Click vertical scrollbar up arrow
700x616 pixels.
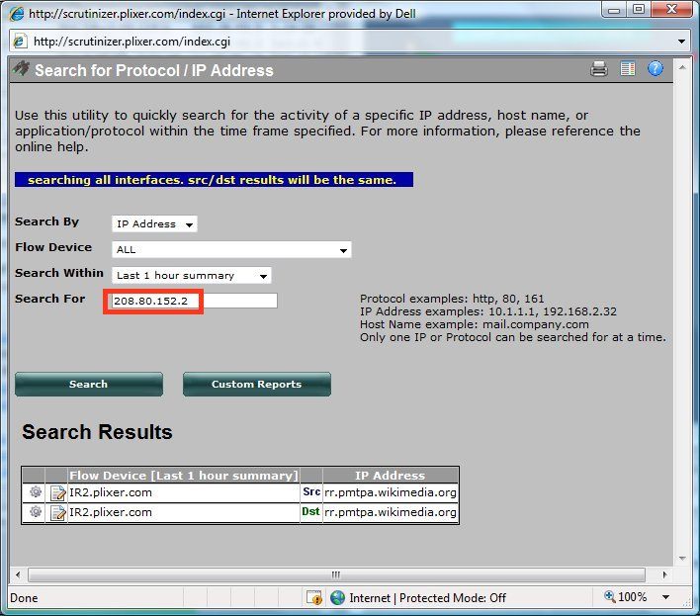pos(681,68)
